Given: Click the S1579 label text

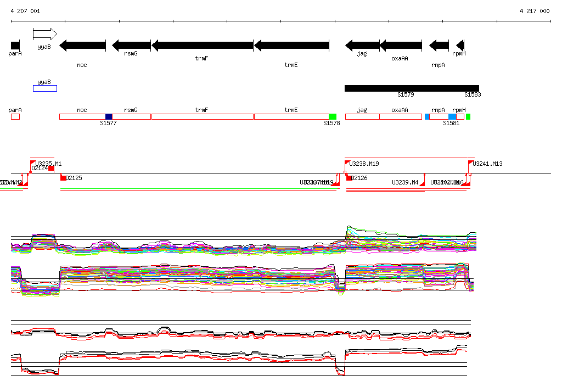Looking at the screenshot, I should tap(406, 94).
